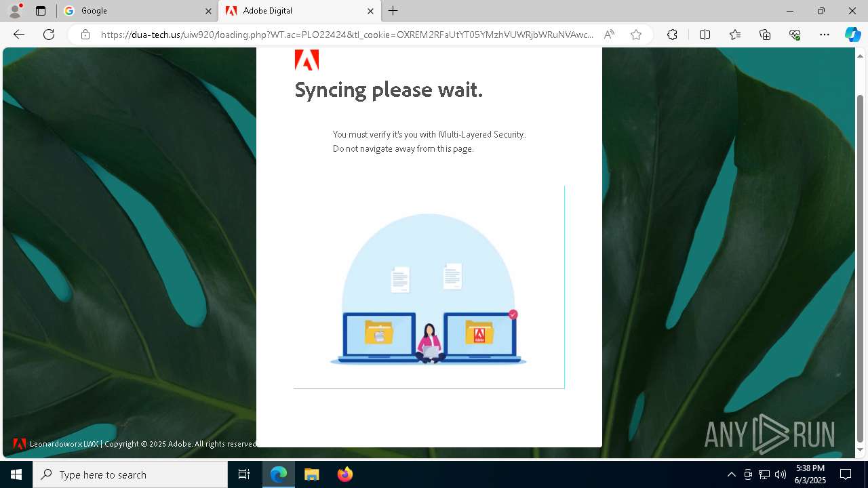Open the tab actions menu icon
The height and width of the screenshot is (488, 868).
[x=41, y=11]
